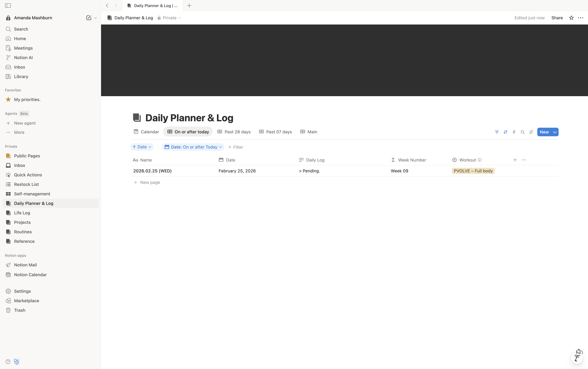The height and width of the screenshot is (369, 588).
Task: Open Date: On or after Today filter
Action: 193,147
